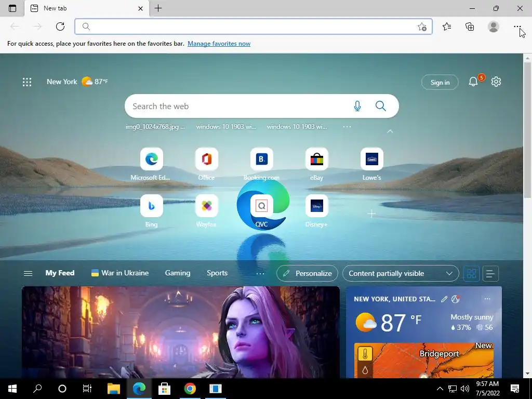Show more recent searches ellipsis
Screen dimensions: 532x399
[347, 127]
